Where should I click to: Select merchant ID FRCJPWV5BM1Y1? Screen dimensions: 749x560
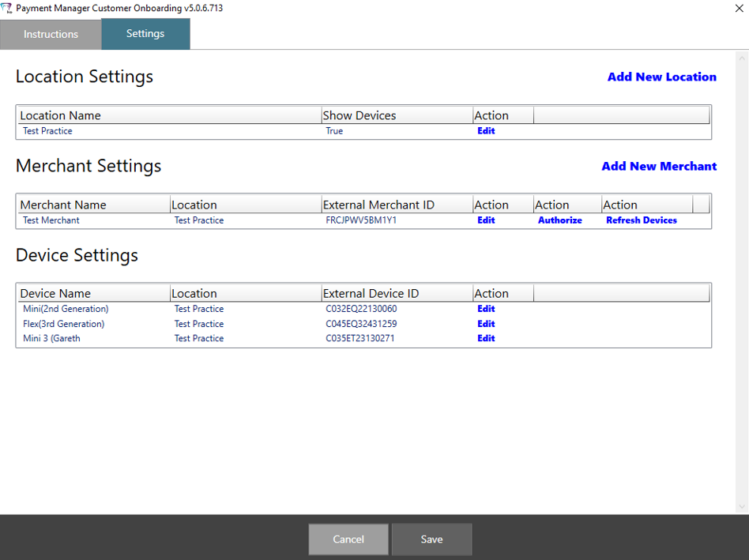361,220
